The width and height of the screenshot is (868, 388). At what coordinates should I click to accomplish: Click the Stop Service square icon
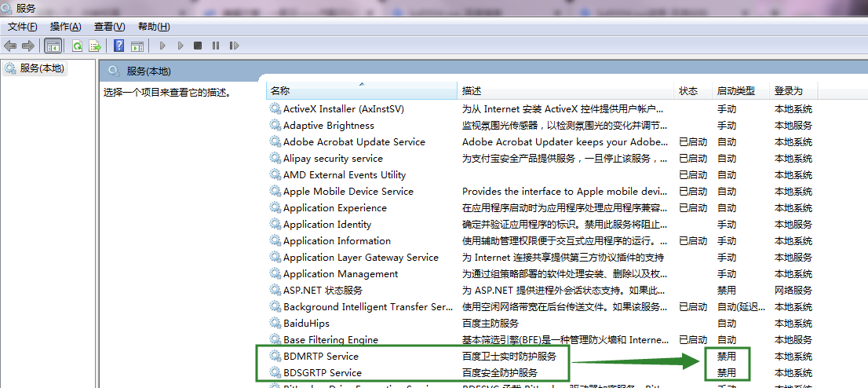(x=198, y=46)
